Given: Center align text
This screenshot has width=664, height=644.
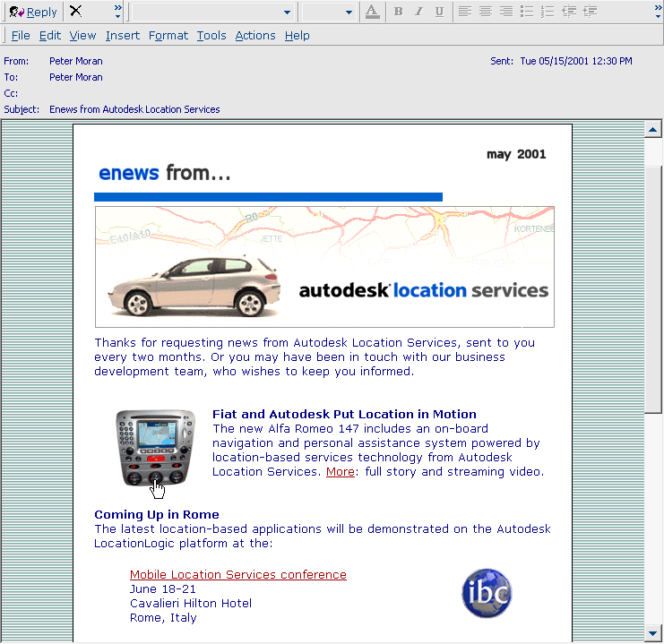Looking at the screenshot, I should pos(486,12).
